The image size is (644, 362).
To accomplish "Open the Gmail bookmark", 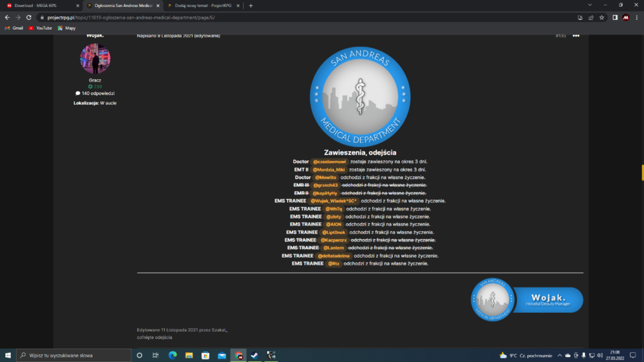I will pos(14,28).
